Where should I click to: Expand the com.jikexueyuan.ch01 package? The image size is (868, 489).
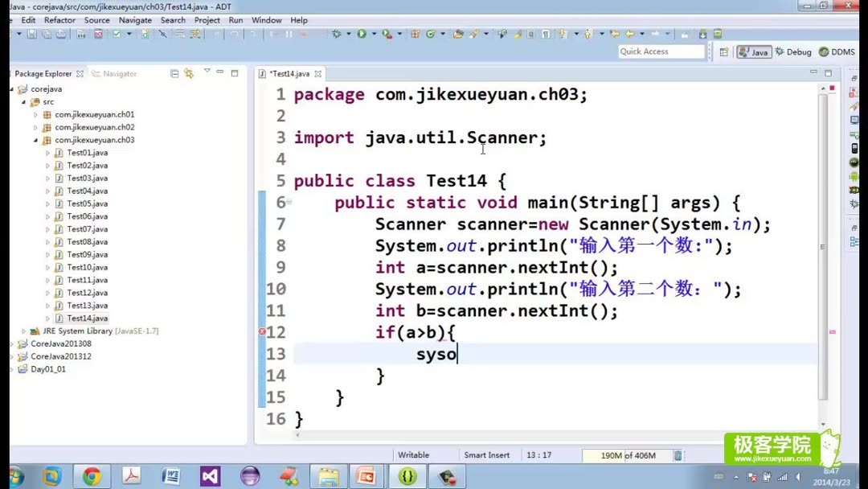pos(35,114)
